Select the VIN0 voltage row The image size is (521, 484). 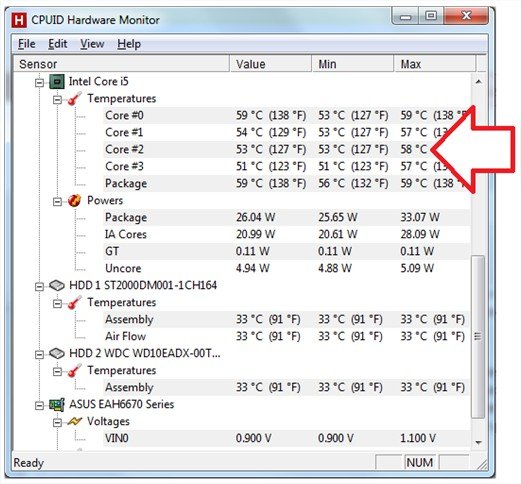pyautogui.click(x=287, y=438)
